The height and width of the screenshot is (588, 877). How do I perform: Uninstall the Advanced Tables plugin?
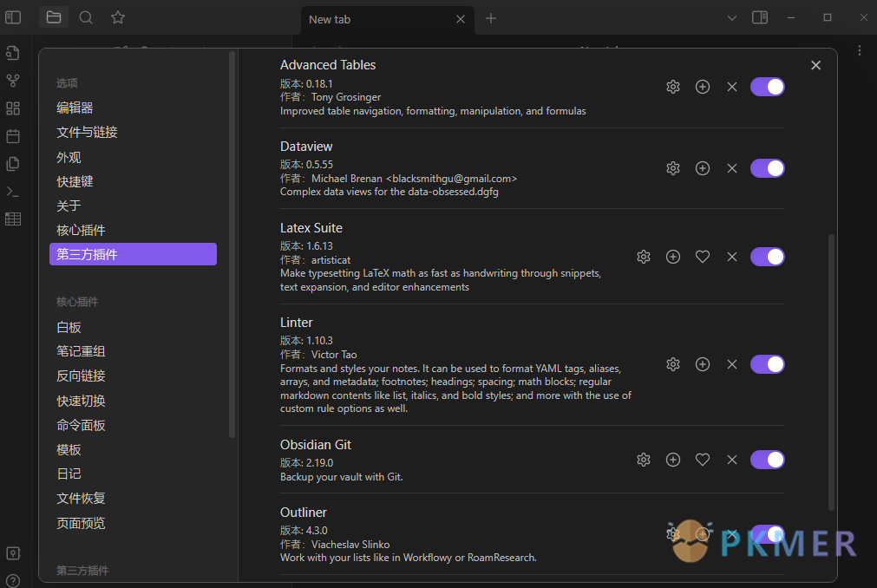click(731, 87)
